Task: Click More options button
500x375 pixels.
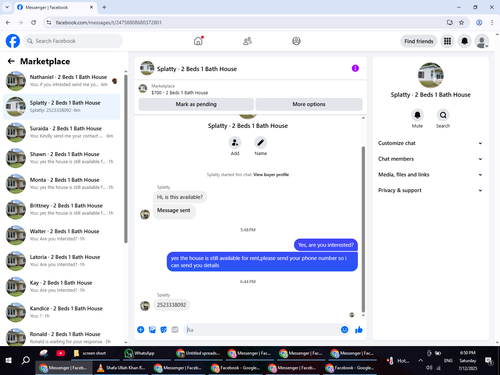Action: [309, 104]
